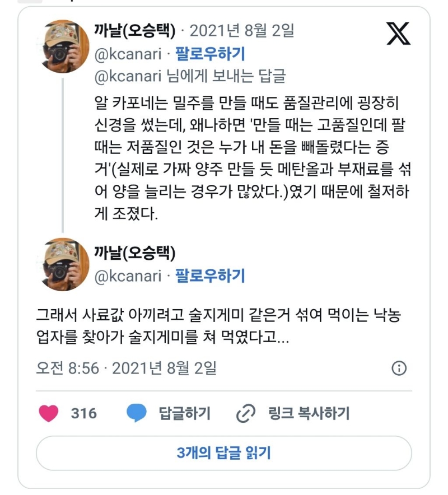Click the 답글하기 reply label
Viewport: 448px width, 495px height.
tap(185, 413)
